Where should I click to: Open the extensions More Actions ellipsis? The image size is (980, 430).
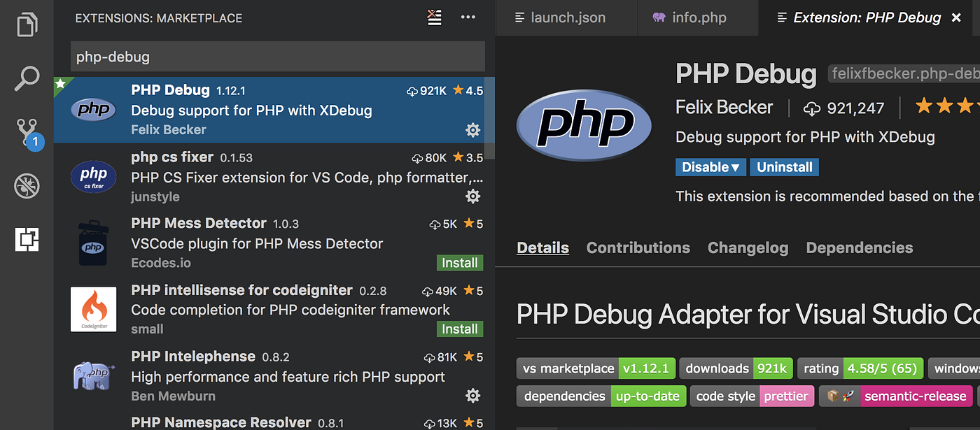click(468, 18)
